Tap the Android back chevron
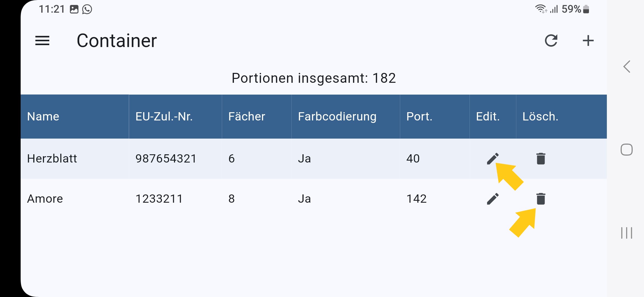644x297 pixels. [x=627, y=67]
